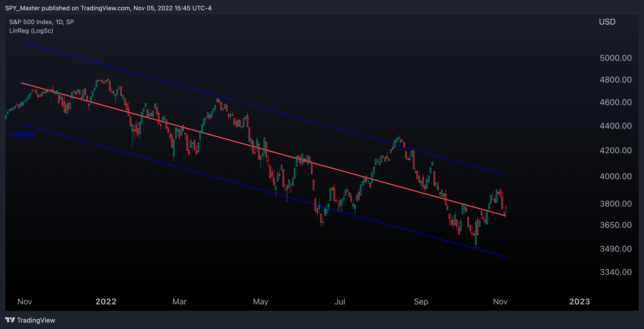Click the 4200.00 price axis label
The height and width of the screenshot is (329, 644).
tap(616, 150)
